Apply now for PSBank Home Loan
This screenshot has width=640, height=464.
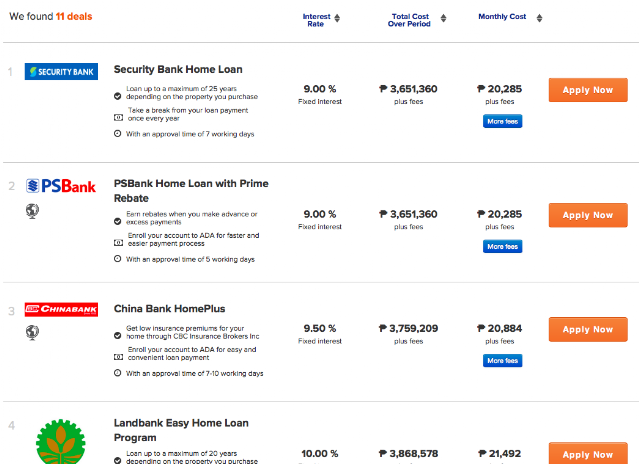(x=588, y=215)
